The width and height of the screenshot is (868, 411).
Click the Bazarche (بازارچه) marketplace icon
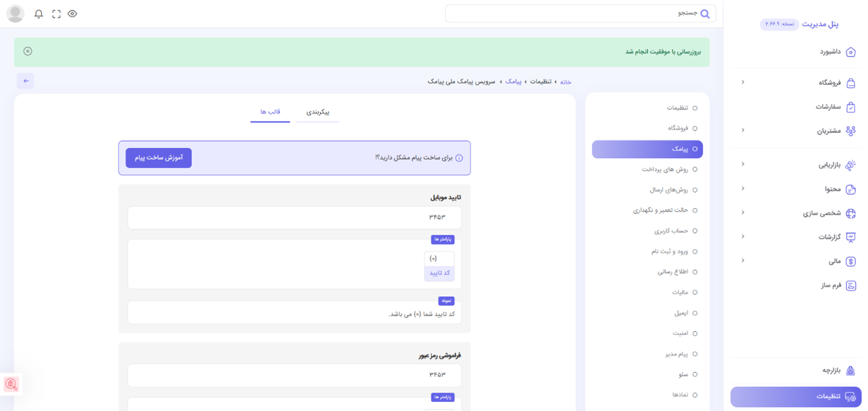pyautogui.click(x=850, y=371)
